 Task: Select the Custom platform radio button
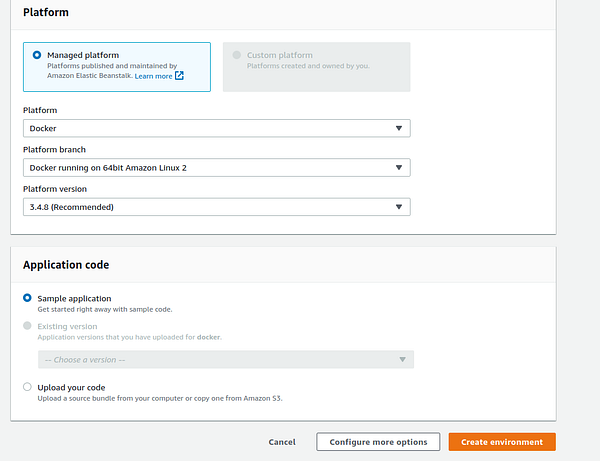pyautogui.click(x=237, y=55)
